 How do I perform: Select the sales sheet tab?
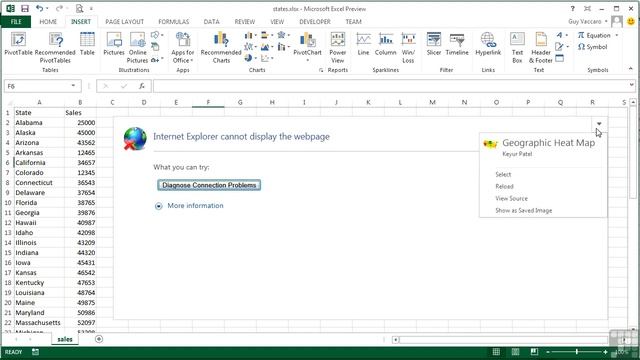tap(64, 339)
